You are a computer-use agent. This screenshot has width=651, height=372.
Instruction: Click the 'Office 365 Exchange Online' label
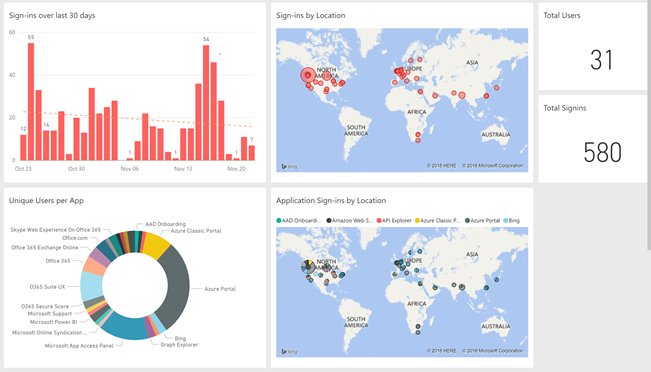click(44, 247)
